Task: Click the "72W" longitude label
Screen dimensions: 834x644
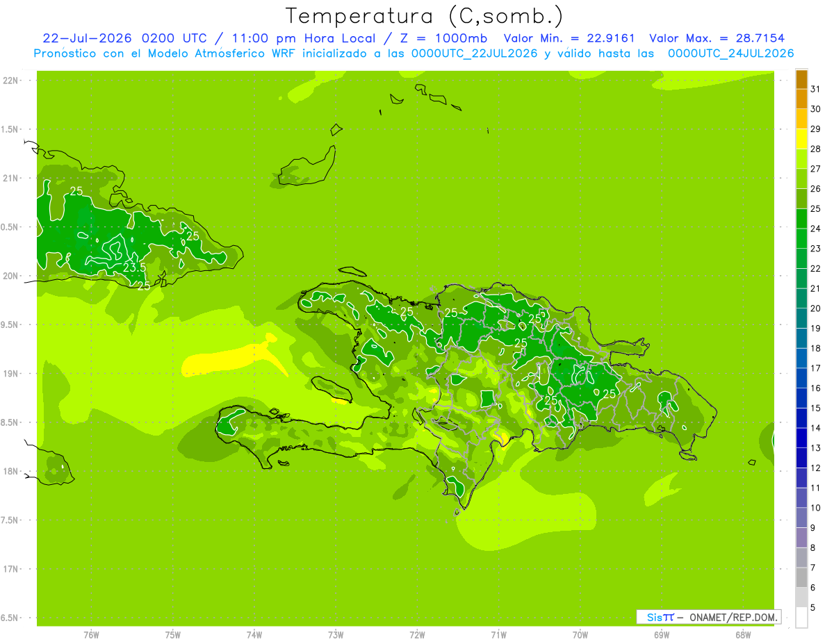Action: [x=417, y=635]
